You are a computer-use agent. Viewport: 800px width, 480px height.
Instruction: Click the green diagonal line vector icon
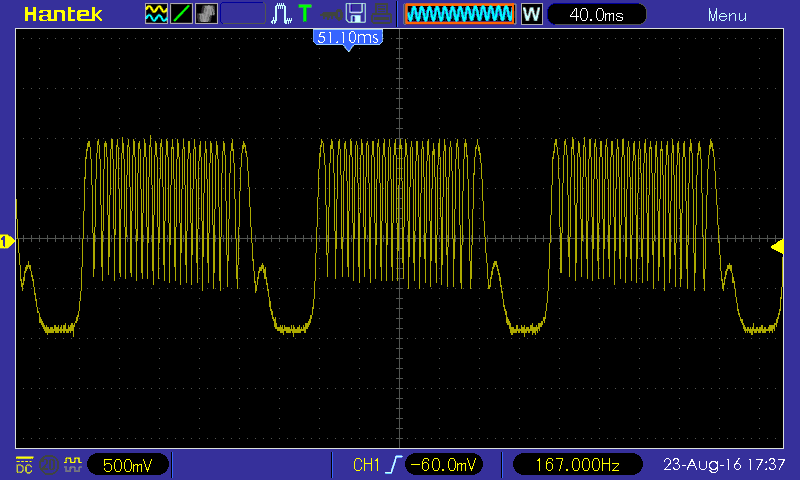click(x=181, y=14)
